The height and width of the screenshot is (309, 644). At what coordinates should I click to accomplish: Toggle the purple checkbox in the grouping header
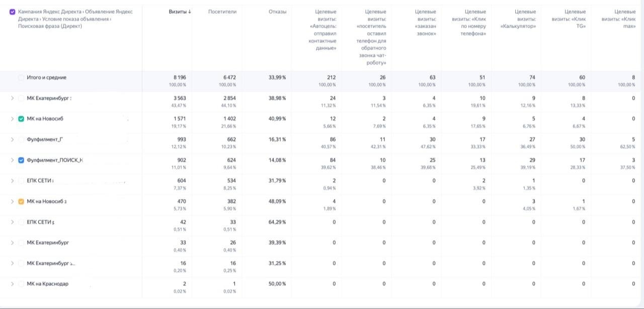click(x=13, y=12)
